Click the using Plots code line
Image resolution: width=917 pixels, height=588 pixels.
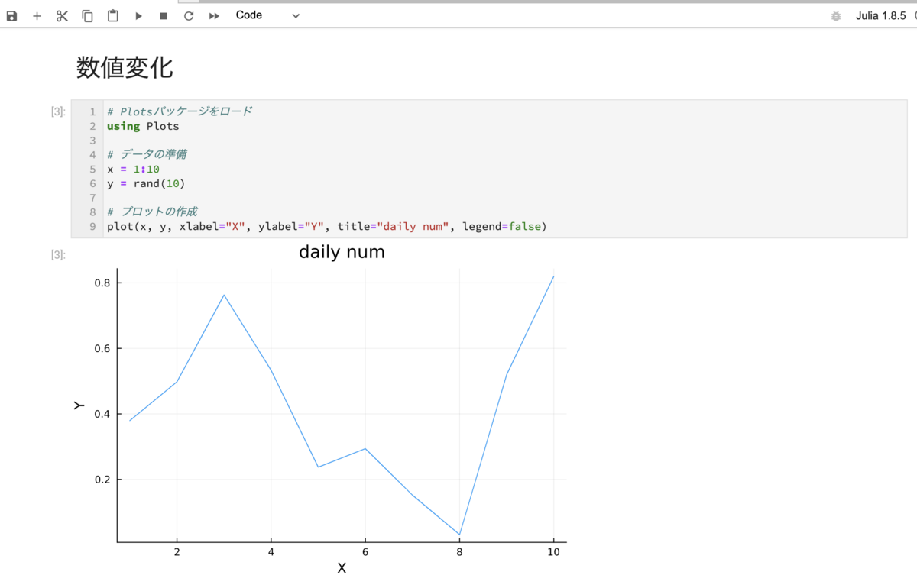tap(143, 126)
